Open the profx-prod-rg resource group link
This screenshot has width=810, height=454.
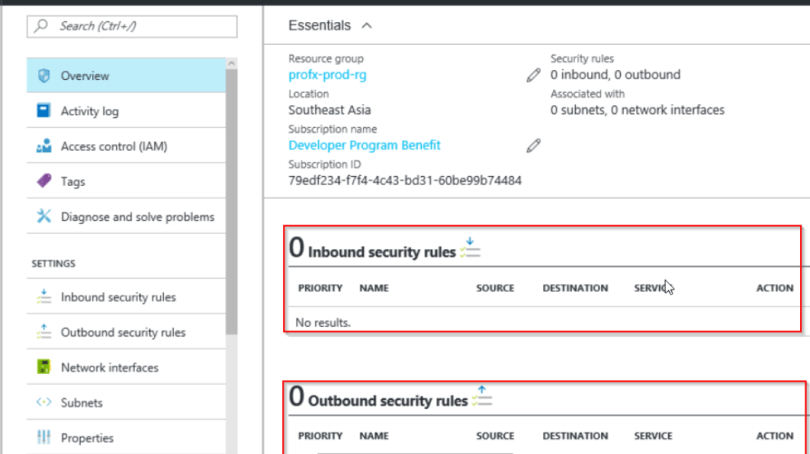(x=326, y=75)
